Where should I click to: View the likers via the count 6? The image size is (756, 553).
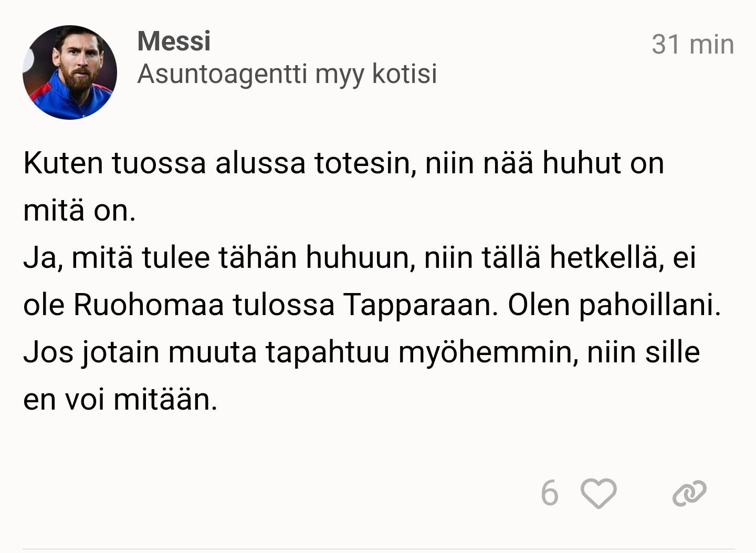pyautogui.click(x=549, y=493)
